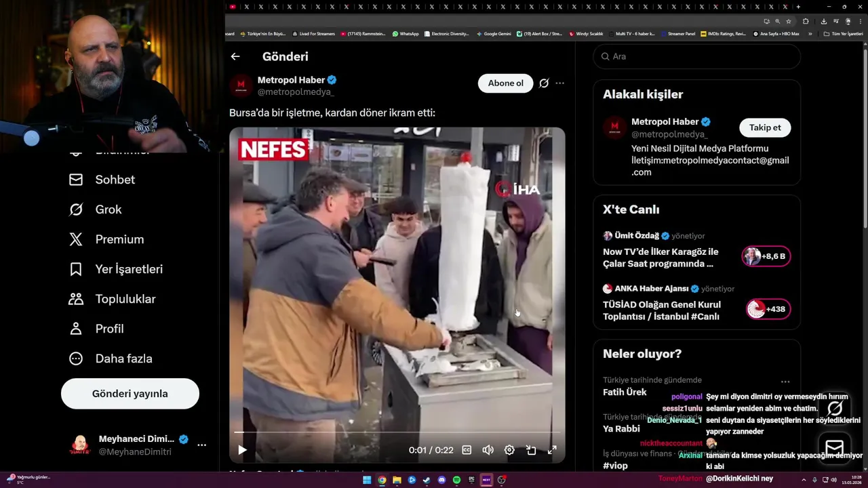Screen dimensions: 868x488
Task: Mute the video volume
Action: [x=488, y=450]
